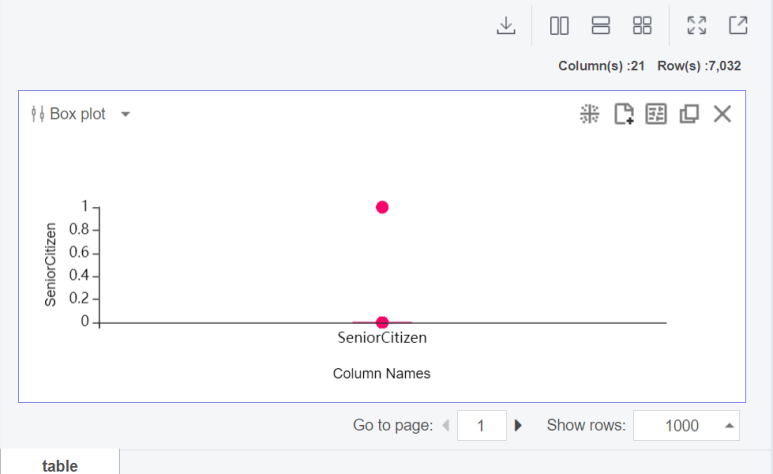Click the box plot chart-type icon
The width and height of the screenshot is (773, 474).
tap(37, 114)
